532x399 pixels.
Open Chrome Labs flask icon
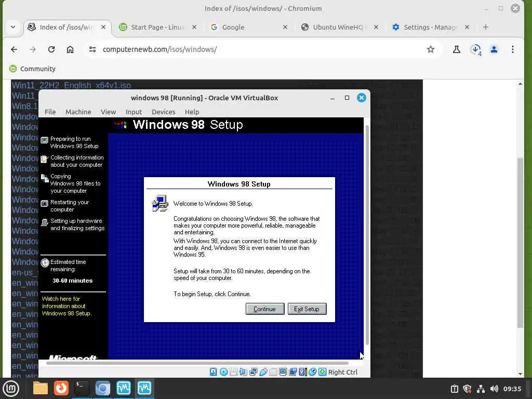(x=456, y=49)
